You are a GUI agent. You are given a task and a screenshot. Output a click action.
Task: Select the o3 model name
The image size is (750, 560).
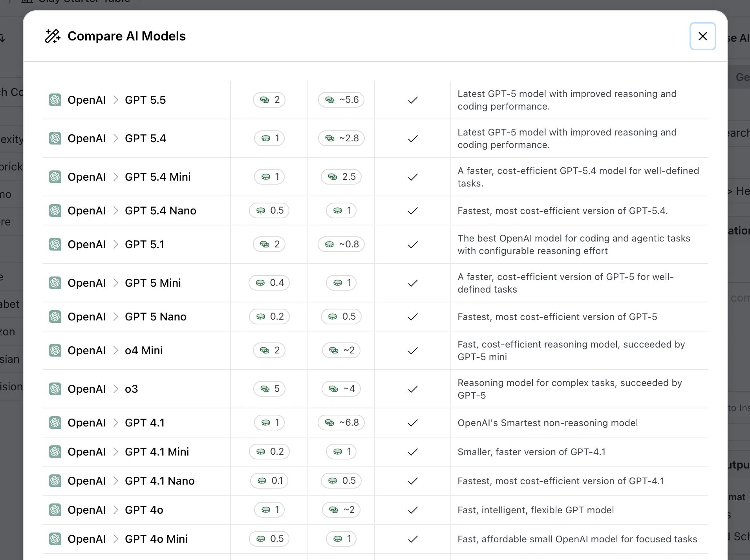(132, 389)
